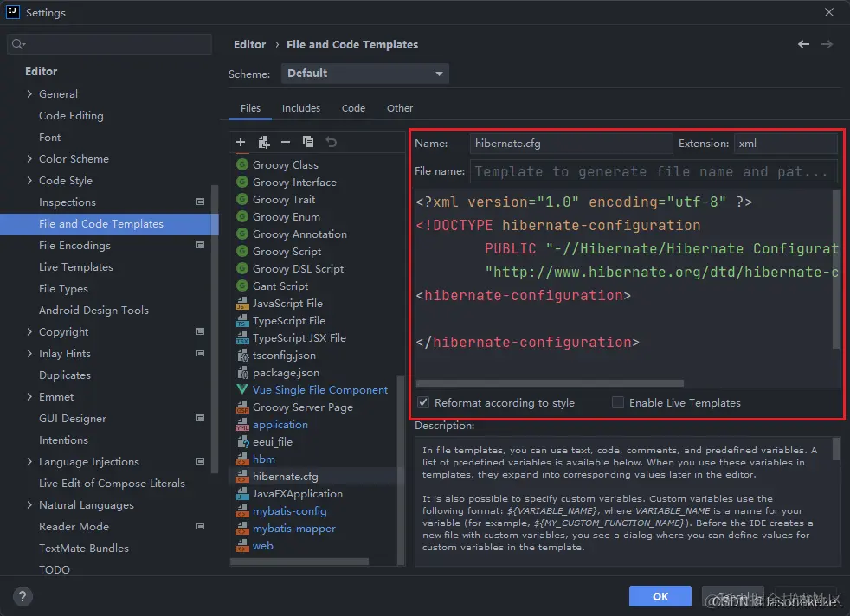Click the project-level marker icon beside Inspections
Screen dimensions: 850x616
point(200,202)
